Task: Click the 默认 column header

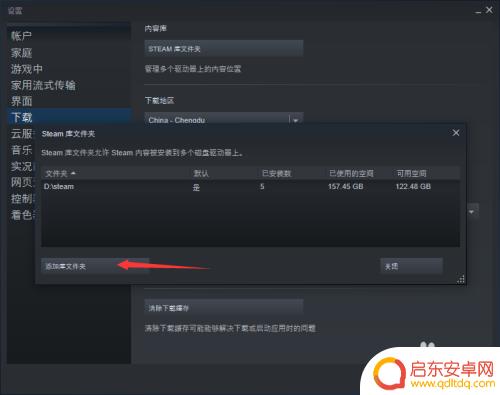Action: click(x=201, y=173)
